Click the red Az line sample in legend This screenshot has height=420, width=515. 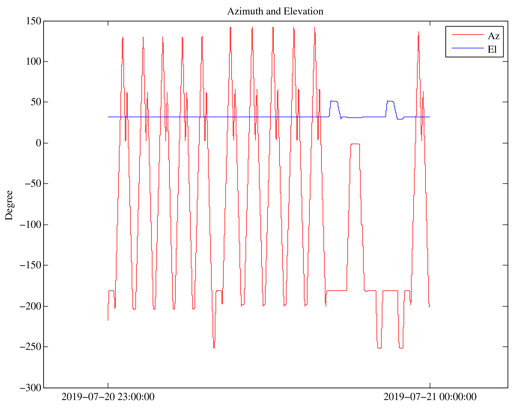click(467, 35)
